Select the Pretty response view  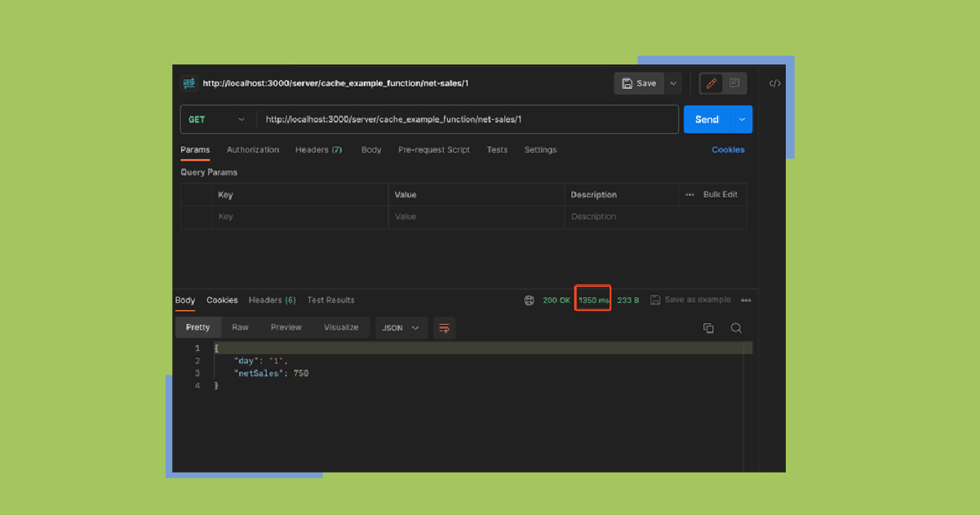197,328
